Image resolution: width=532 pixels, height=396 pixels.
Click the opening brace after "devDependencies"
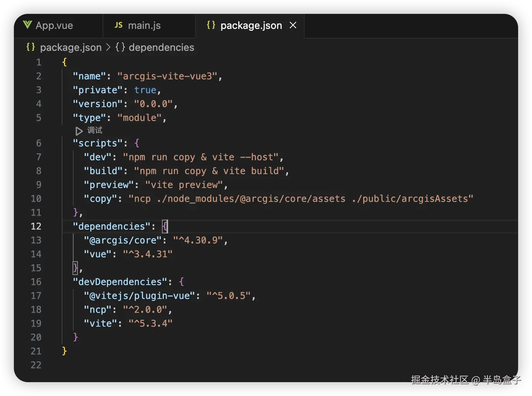coord(182,282)
